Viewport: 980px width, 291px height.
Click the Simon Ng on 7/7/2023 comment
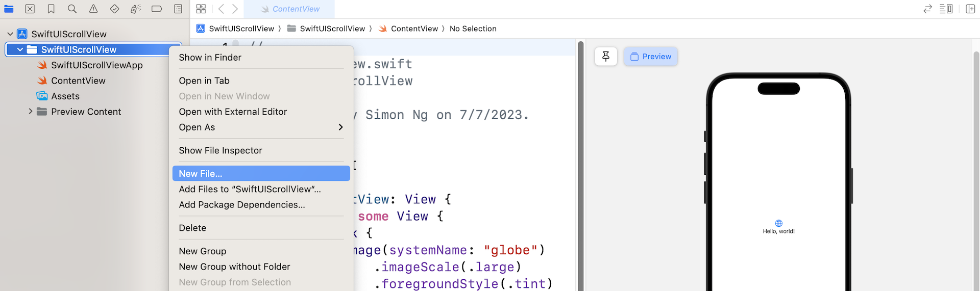447,115
